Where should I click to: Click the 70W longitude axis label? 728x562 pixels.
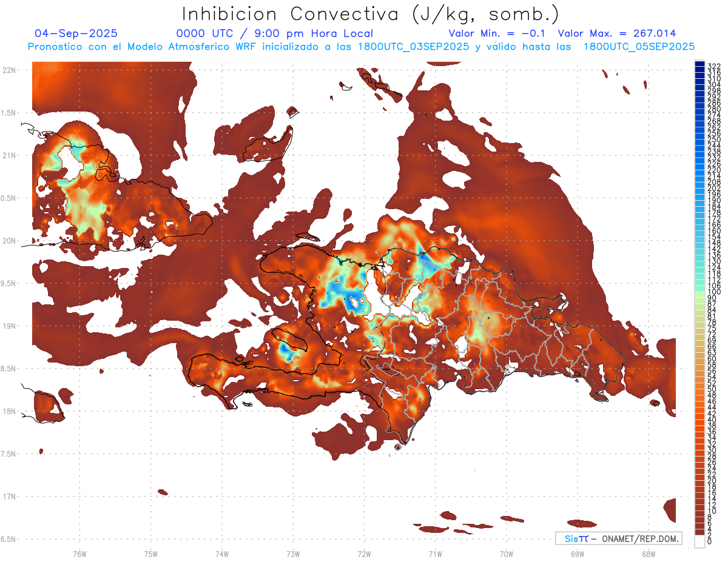point(507,554)
